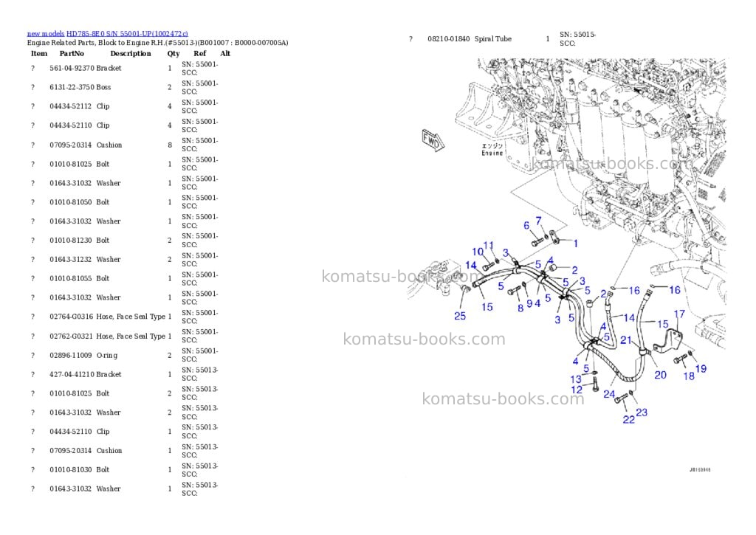Click the 'Qty' column header
Viewport: 756px width, 535px height.
point(173,53)
